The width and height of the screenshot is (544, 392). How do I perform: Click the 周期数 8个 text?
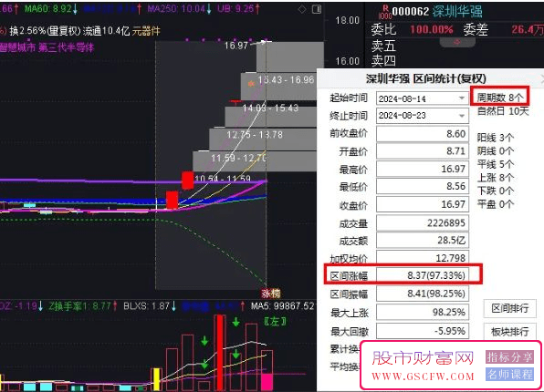[x=499, y=98]
